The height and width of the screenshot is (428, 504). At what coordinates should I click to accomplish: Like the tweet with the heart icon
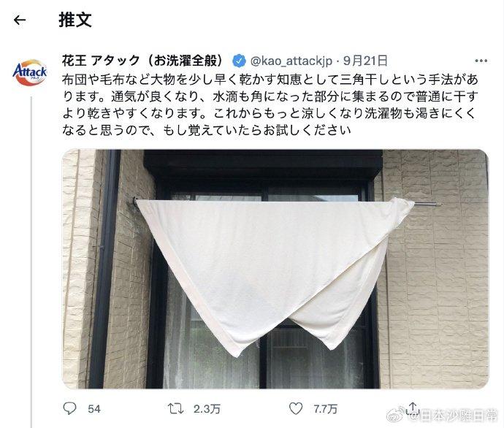(x=296, y=408)
